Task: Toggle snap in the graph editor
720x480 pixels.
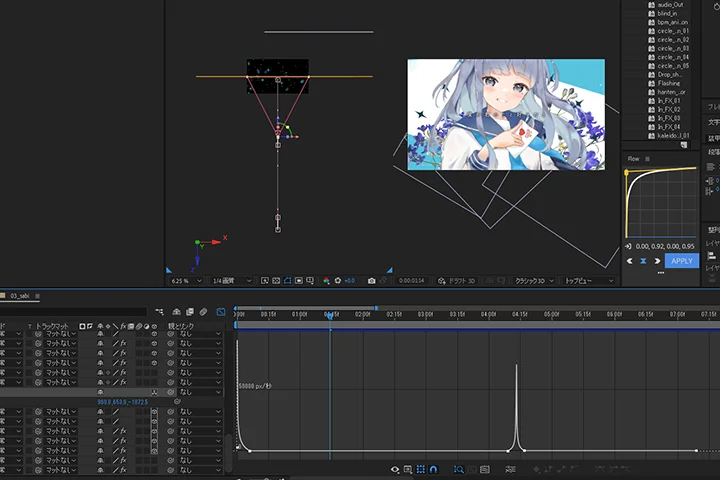Action: click(433, 469)
